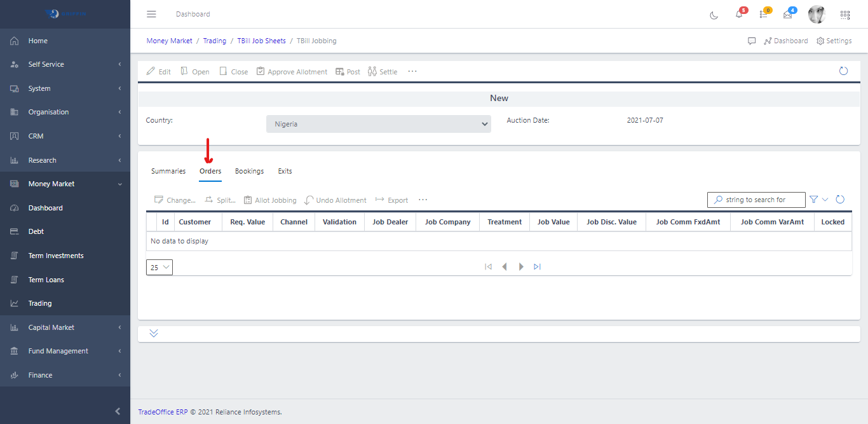Open the page size dropdown

click(159, 268)
